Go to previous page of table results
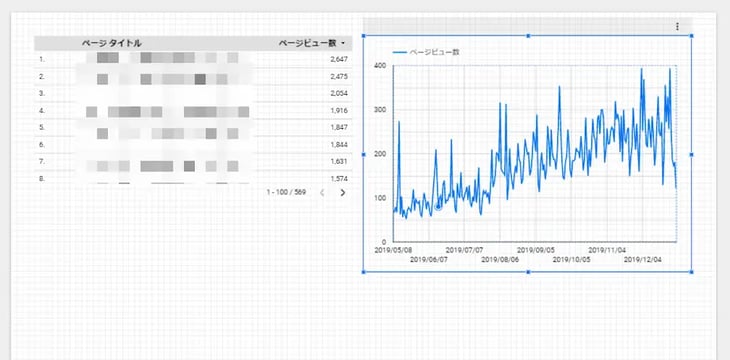The height and width of the screenshot is (360, 730). point(322,192)
